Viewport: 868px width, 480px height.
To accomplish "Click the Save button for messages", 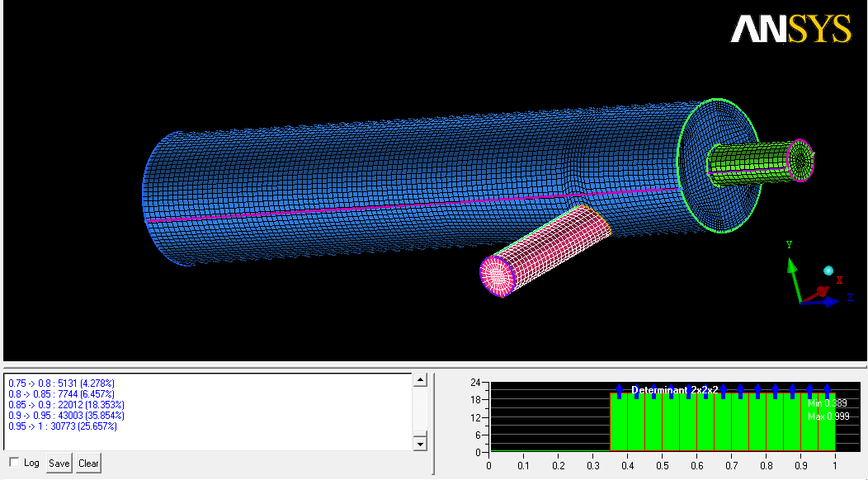I will coord(59,463).
